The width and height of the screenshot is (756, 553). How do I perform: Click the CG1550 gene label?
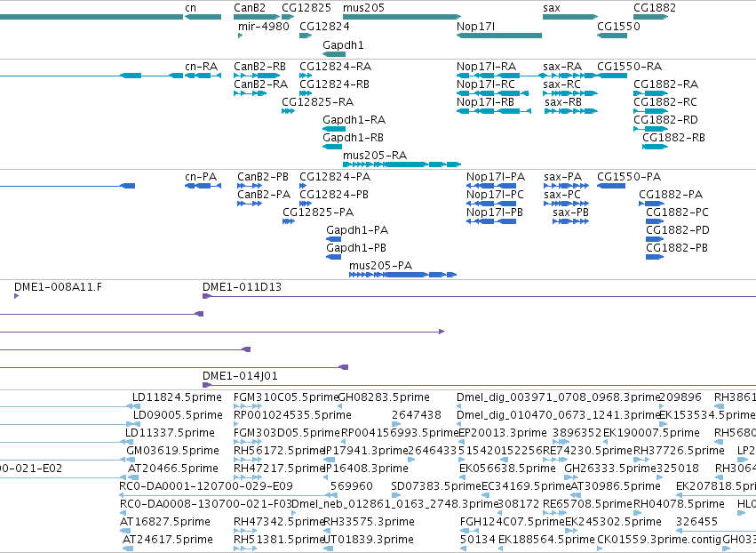(x=618, y=26)
